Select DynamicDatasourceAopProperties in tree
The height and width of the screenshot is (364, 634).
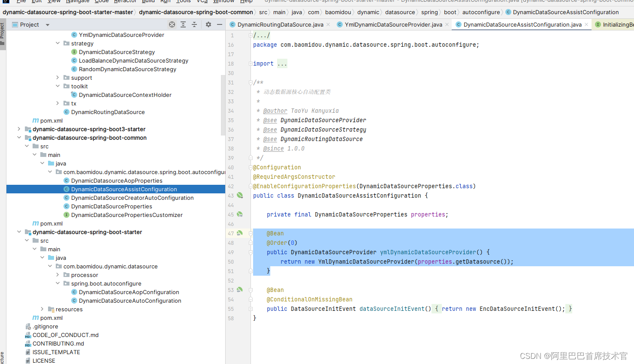tap(117, 180)
